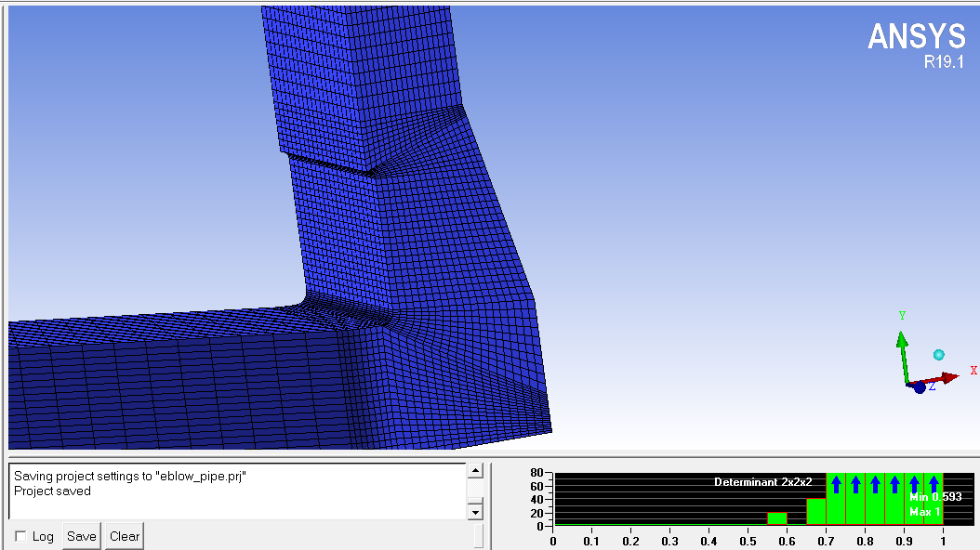Viewport: 980px width, 550px height.
Task: Select histogram bar with arrow for 0.8-0.85
Action: tap(875, 500)
